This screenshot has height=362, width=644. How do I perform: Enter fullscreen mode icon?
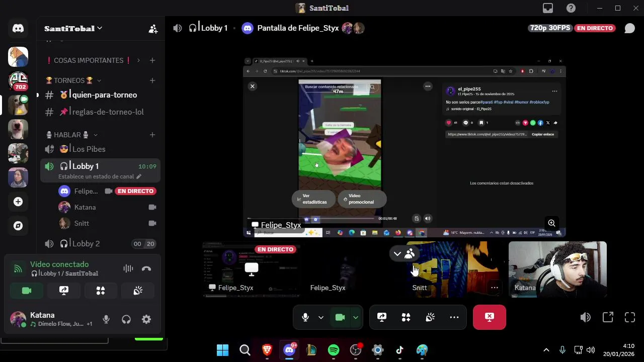[x=630, y=317]
